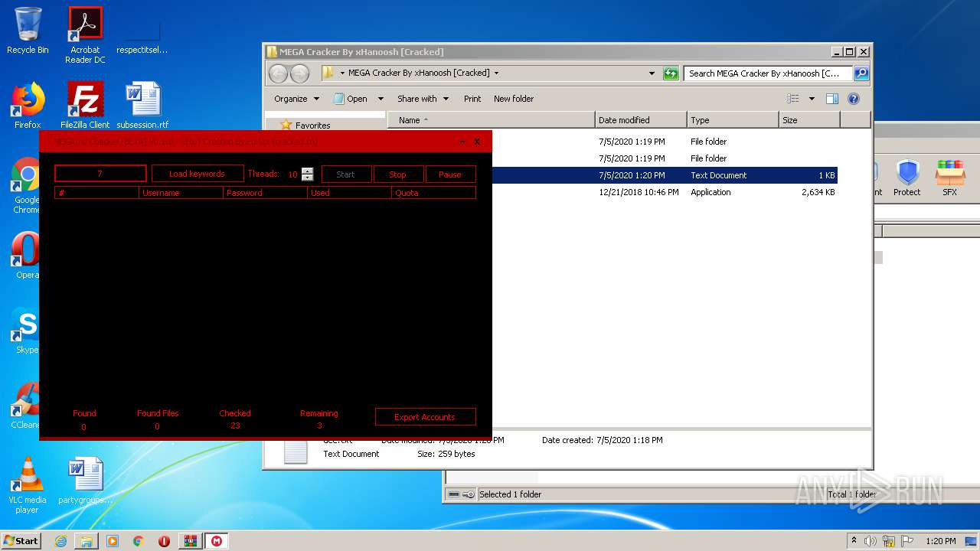980x551 pixels.
Task: Click New folder in Explorer toolbar
Action: pyautogui.click(x=514, y=99)
